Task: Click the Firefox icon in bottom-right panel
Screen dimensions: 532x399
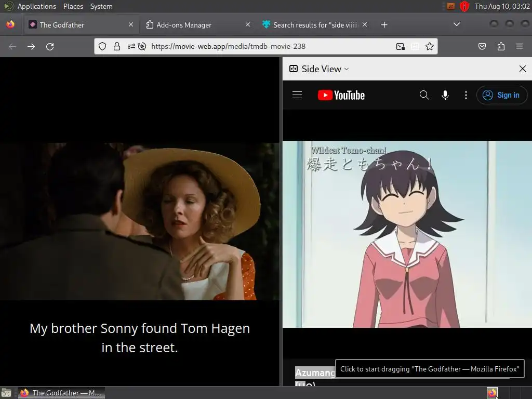Action: point(492,393)
